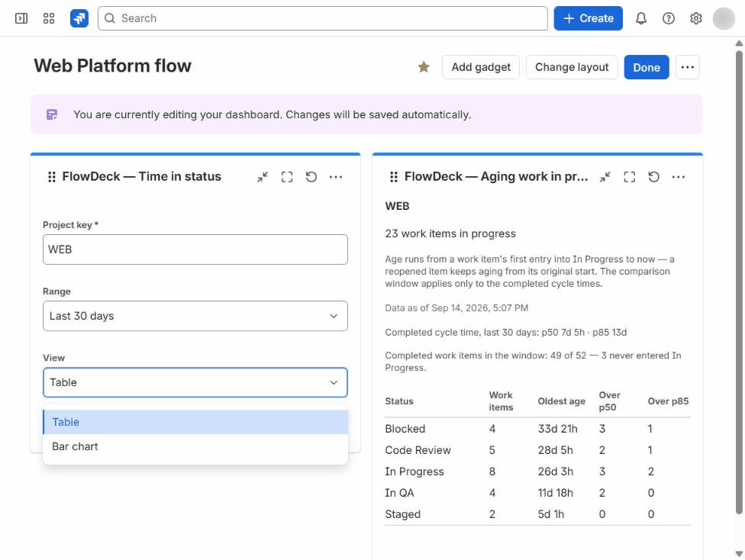The image size is (745, 560).
Task: Click the Over p85 column header
Action: pos(668,401)
